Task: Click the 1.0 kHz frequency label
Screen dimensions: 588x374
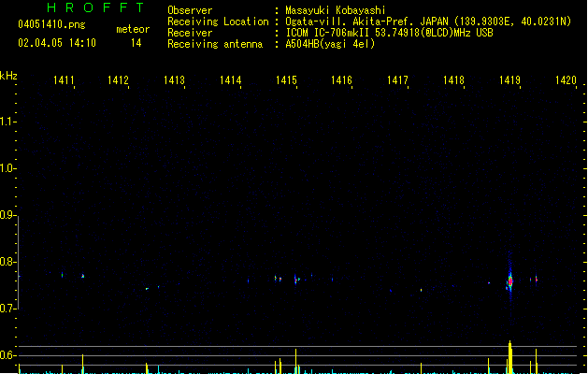Action: [x=7, y=168]
